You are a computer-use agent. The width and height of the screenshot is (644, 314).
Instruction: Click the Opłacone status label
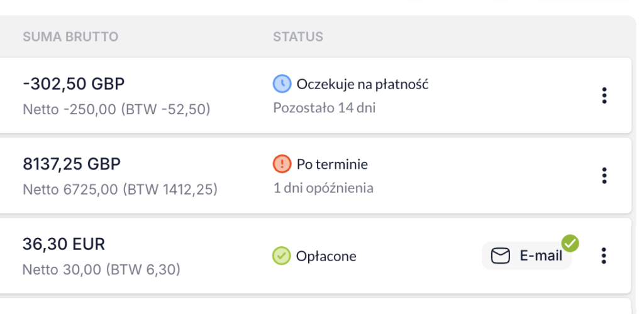pyautogui.click(x=326, y=257)
